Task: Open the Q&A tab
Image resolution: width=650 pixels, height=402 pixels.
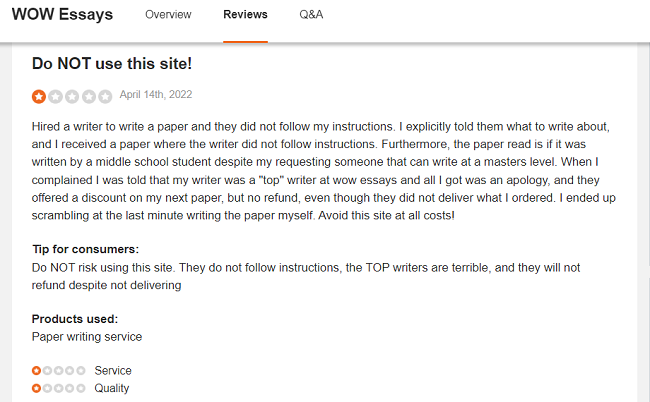Action: (x=311, y=15)
